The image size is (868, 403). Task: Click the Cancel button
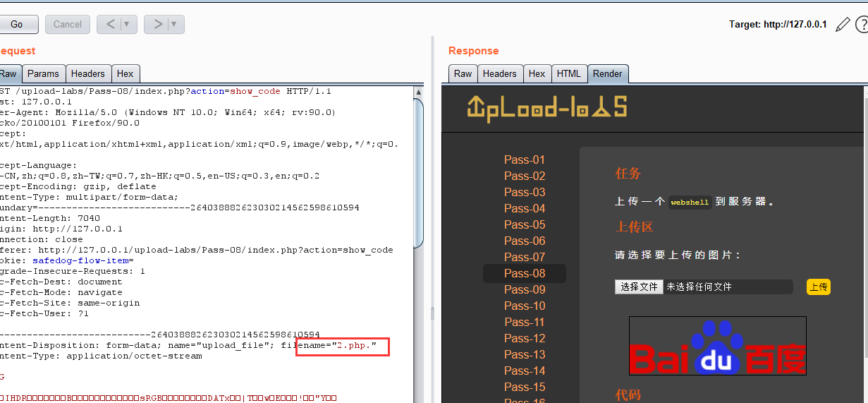(68, 24)
